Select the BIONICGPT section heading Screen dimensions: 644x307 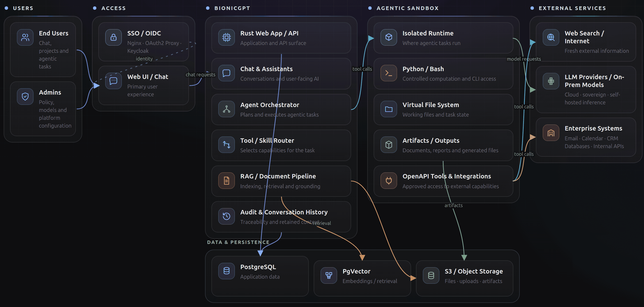(232, 8)
